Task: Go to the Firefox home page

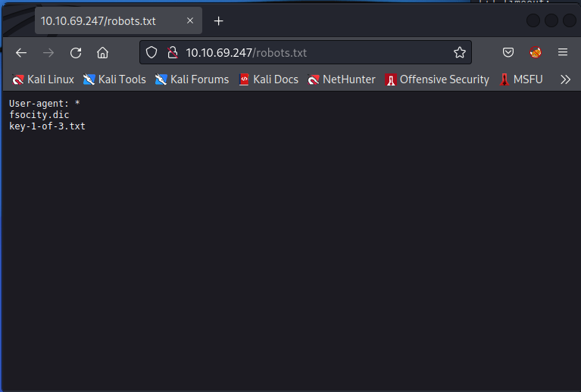Action: pyautogui.click(x=103, y=52)
